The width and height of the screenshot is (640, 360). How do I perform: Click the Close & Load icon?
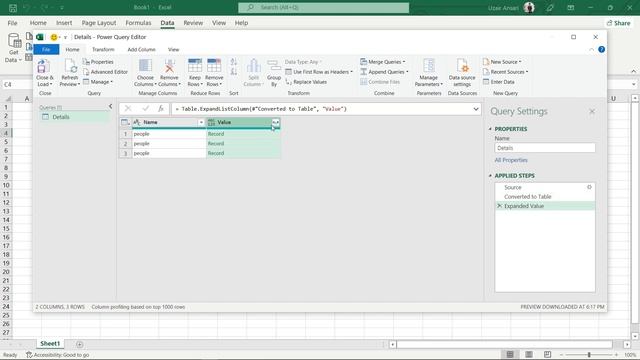click(43, 67)
